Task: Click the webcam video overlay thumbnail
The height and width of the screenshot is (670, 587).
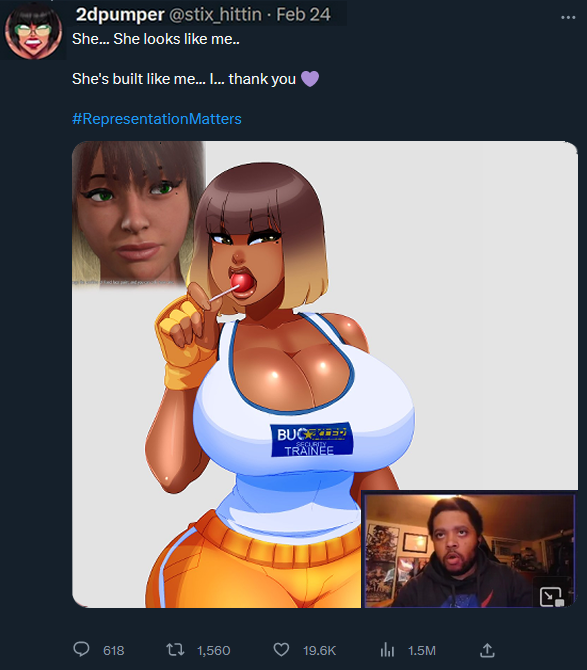Action: coord(470,550)
